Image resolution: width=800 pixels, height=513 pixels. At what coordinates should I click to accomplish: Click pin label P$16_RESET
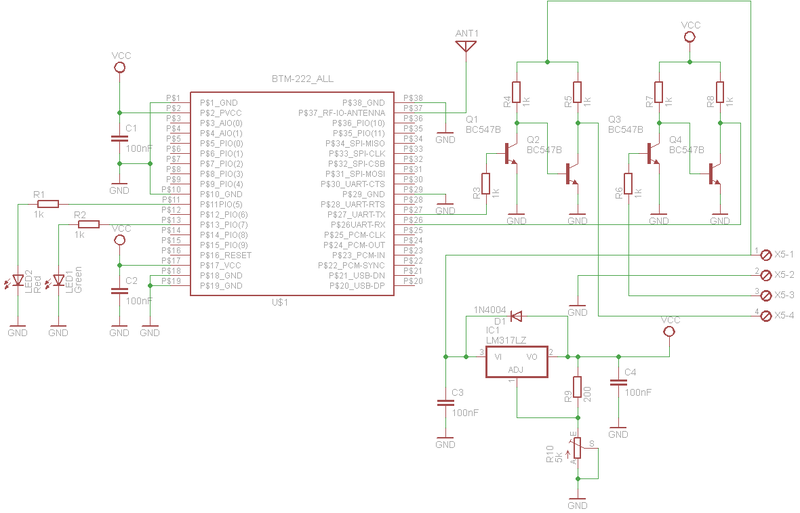coord(226,255)
